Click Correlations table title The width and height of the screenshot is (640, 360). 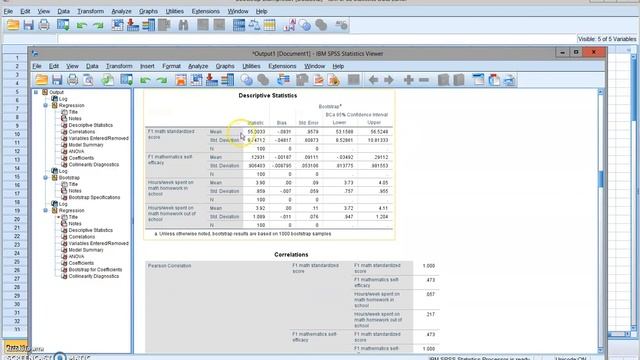(x=291, y=255)
